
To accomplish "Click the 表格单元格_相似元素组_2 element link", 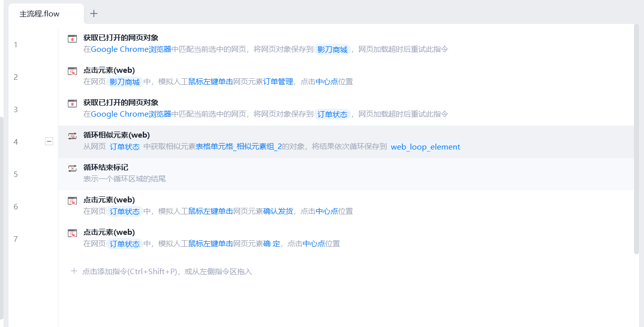I will pyautogui.click(x=239, y=147).
